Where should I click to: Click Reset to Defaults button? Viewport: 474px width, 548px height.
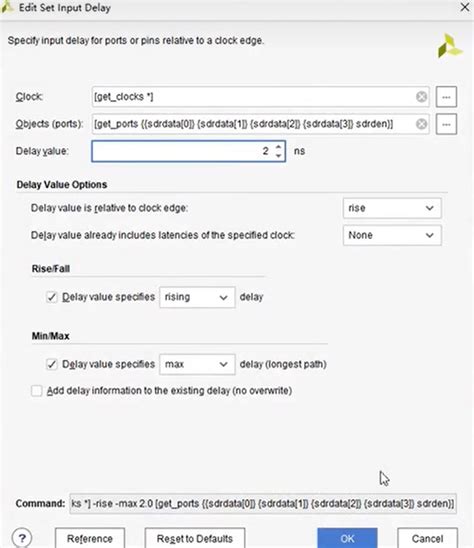195,539
